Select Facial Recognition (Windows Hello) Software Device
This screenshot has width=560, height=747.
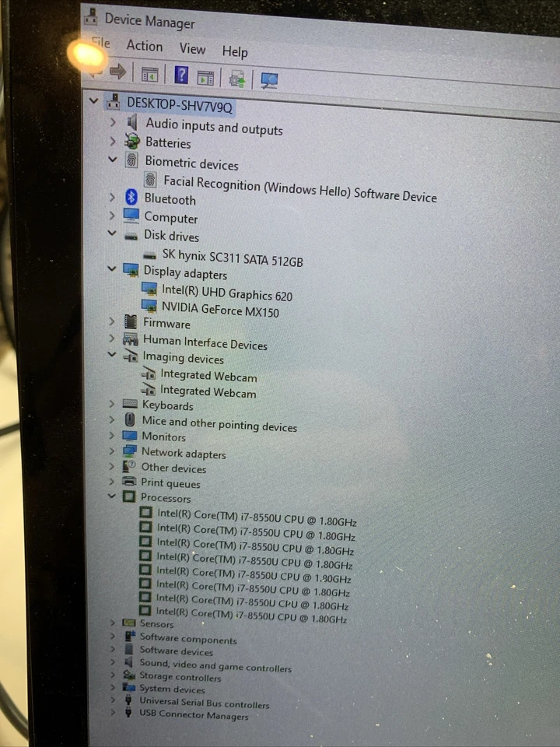click(300, 188)
